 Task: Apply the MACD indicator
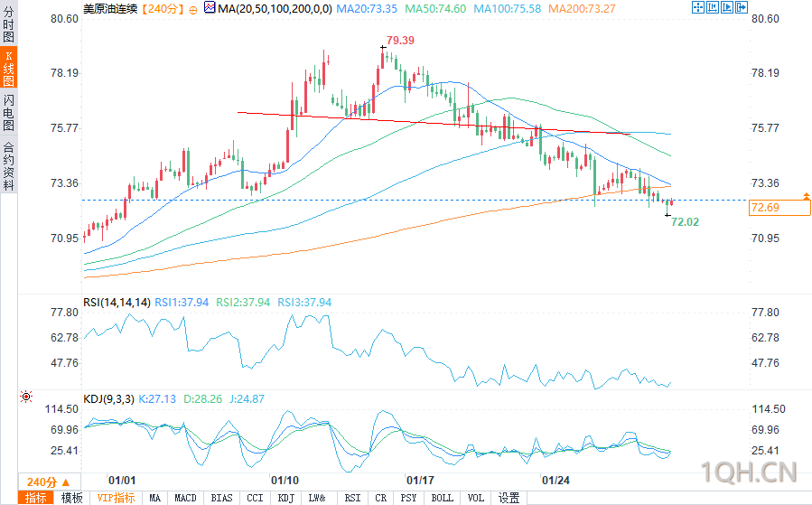point(185,498)
